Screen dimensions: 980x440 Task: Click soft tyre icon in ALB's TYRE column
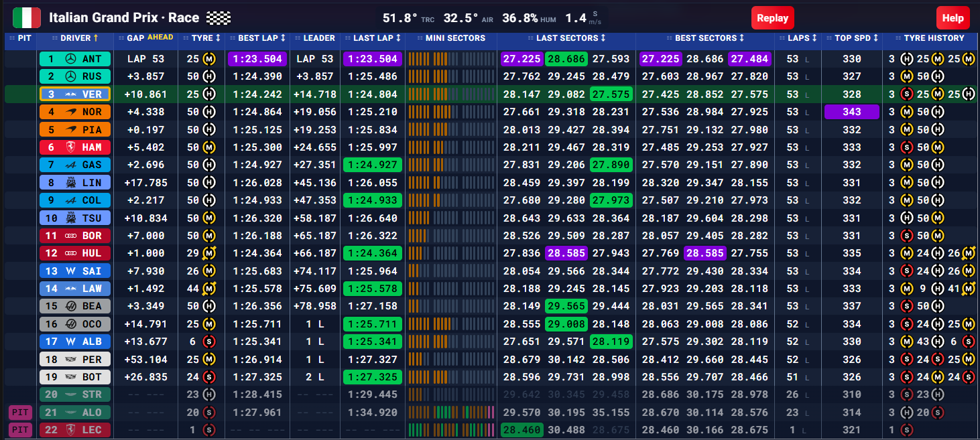(x=210, y=342)
